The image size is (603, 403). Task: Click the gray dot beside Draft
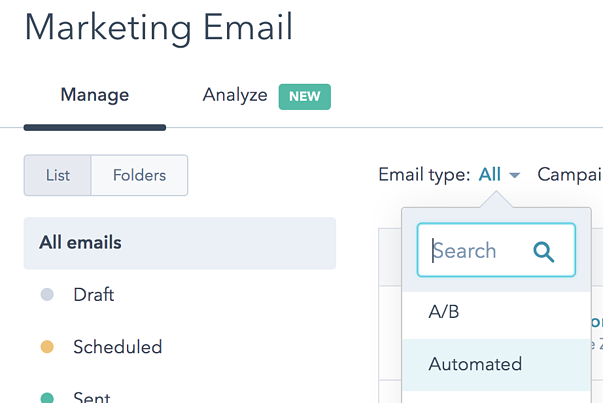(x=46, y=295)
